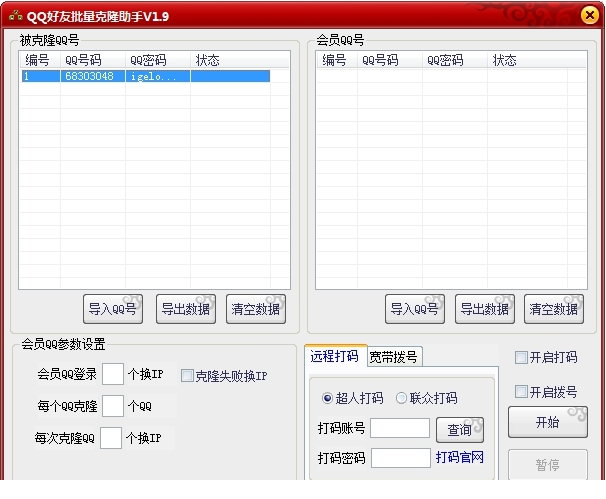606x499 pixels.
Task: Click the 打码账号 input field
Action: pos(400,428)
